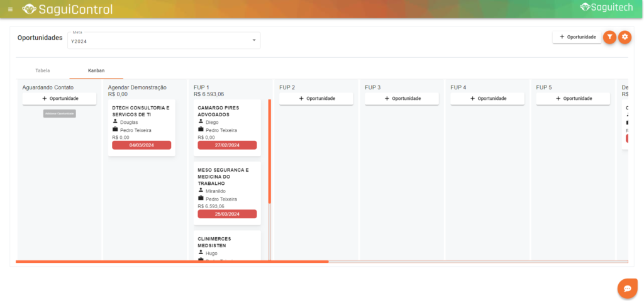The image size is (644, 305).
Task: Open the hamburger navigation menu
Action: pyautogui.click(x=10, y=9)
